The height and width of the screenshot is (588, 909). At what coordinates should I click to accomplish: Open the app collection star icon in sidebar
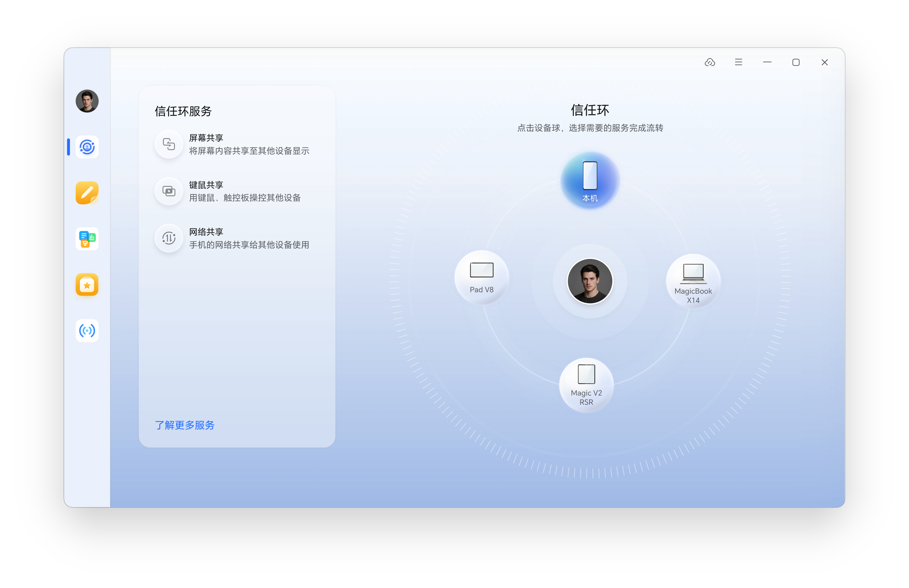point(87,284)
